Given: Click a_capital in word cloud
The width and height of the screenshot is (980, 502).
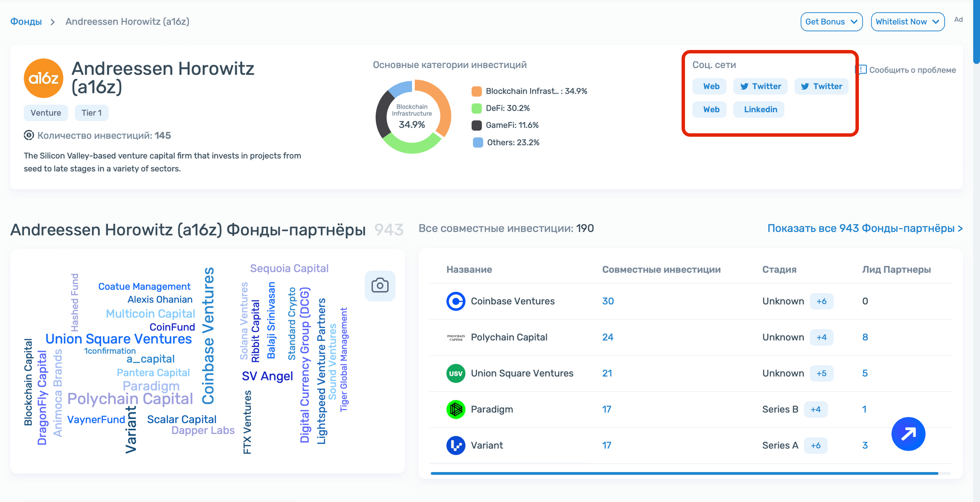Looking at the screenshot, I should pos(150,359).
